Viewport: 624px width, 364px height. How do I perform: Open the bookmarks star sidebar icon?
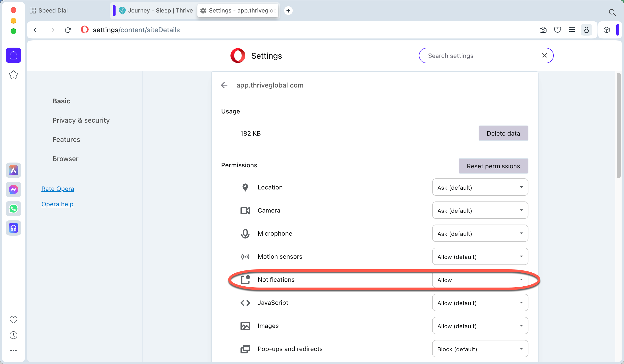click(x=13, y=75)
